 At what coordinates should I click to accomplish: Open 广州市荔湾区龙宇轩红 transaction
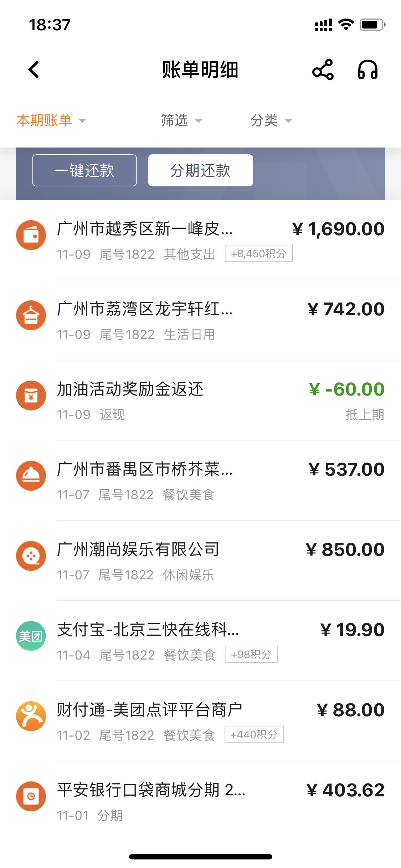pos(200,320)
